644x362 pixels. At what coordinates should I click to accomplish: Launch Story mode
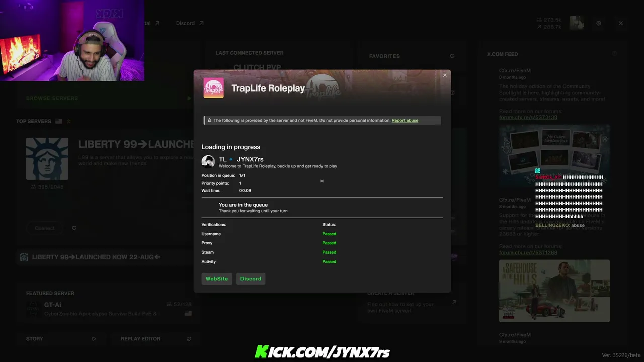[x=61, y=339]
